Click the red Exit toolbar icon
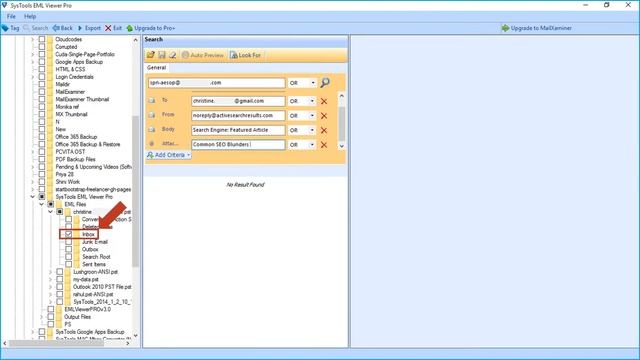 pyautogui.click(x=108, y=28)
